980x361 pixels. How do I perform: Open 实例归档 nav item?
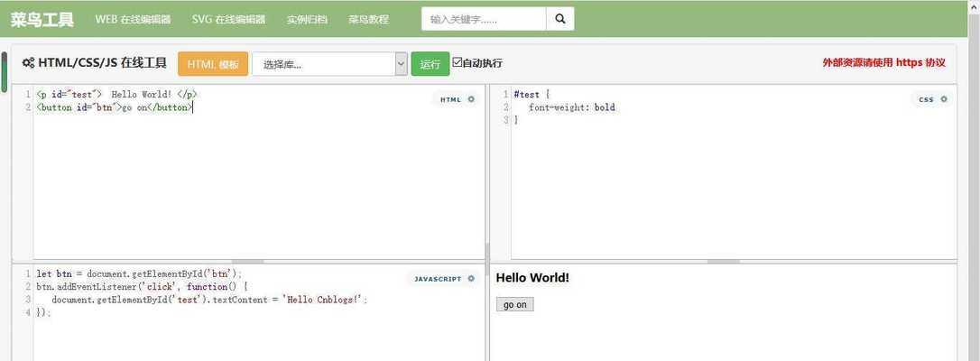(x=307, y=19)
